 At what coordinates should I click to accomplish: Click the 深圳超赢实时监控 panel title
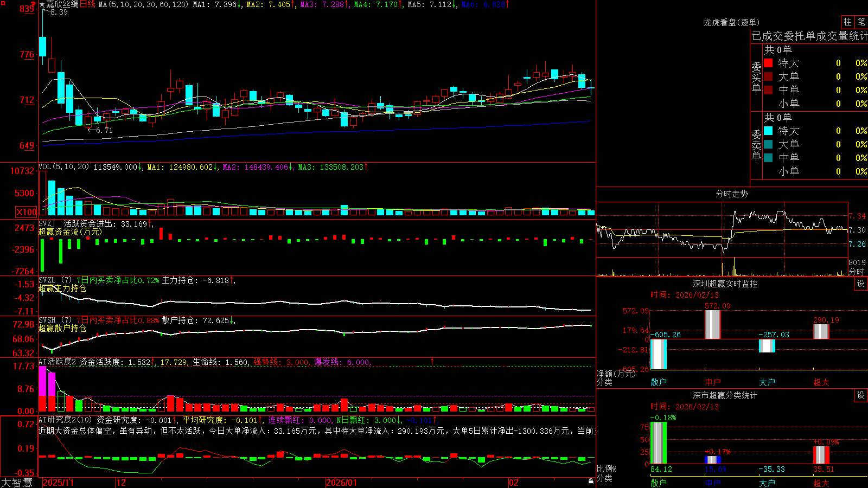tap(725, 284)
